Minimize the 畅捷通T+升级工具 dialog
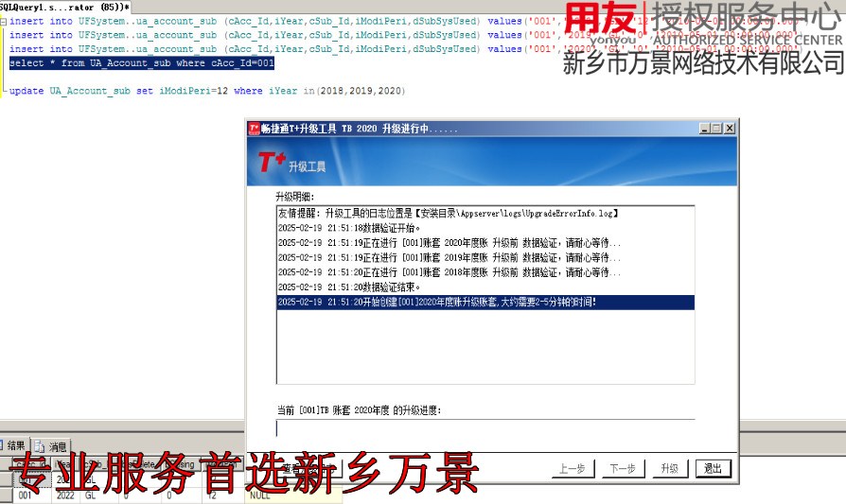The height and width of the screenshot is (504, 846). [705, 129]
